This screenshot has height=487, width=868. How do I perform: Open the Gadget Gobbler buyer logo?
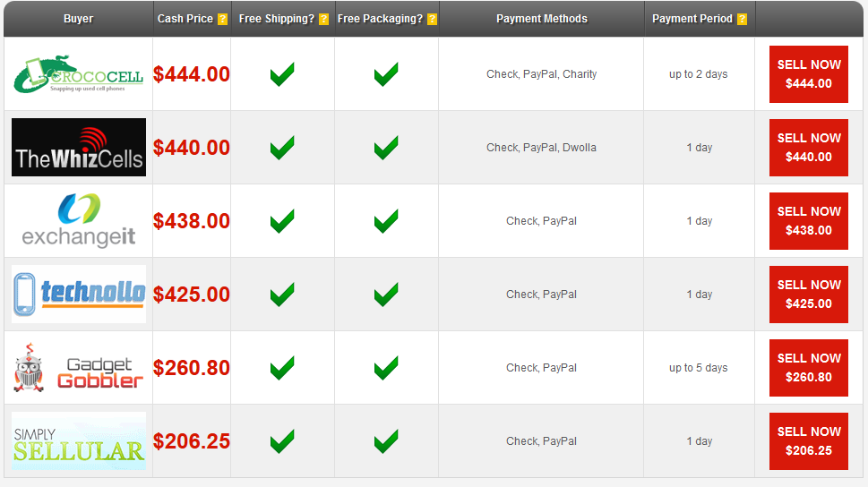coord(79,367)
